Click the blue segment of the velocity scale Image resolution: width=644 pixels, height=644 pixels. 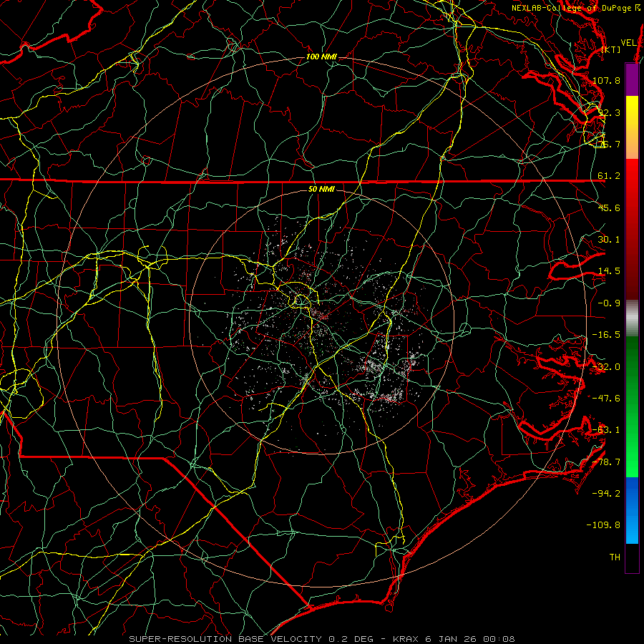(632, 510)
